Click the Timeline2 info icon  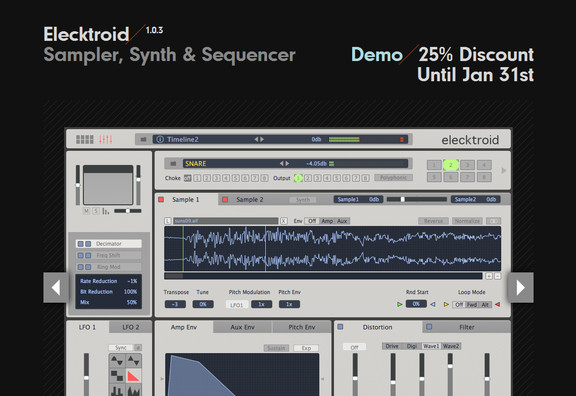[160, 140]
